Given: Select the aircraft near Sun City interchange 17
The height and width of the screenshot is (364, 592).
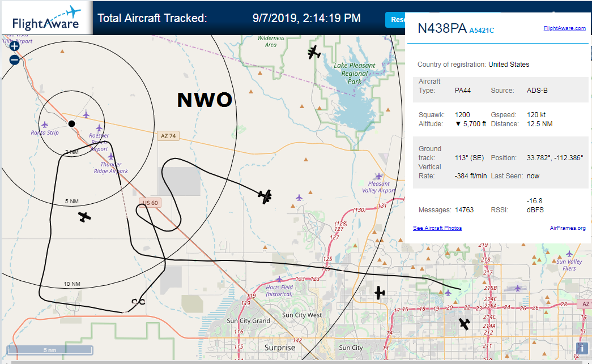Looking at the screenshot, I should coord(380,293).
